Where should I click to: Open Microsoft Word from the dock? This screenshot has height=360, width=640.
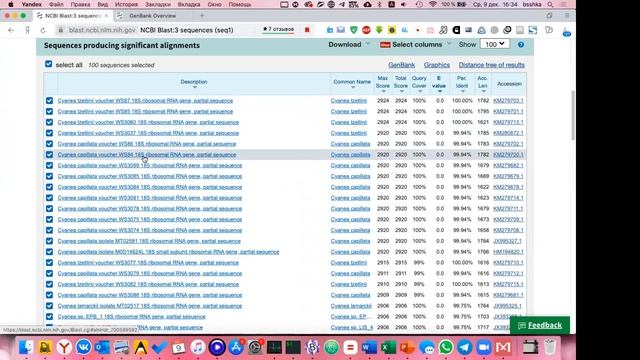(x=369, y=347)
